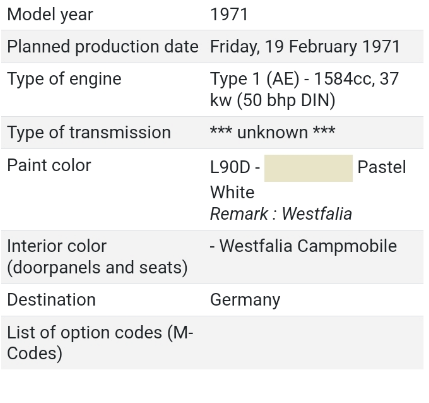Select the Paint color label
The width and height of the screenshot is (429, 403).
[x=49, y=165]
